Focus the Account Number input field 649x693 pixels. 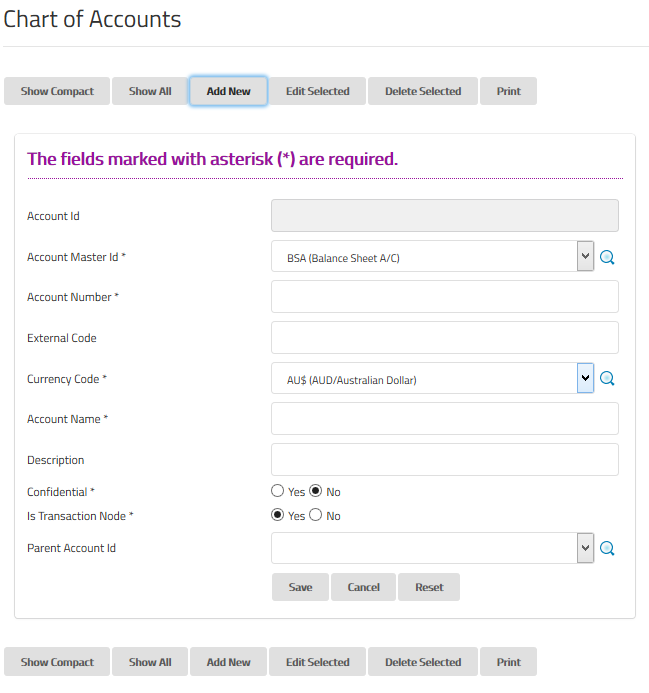pos(444,297)
